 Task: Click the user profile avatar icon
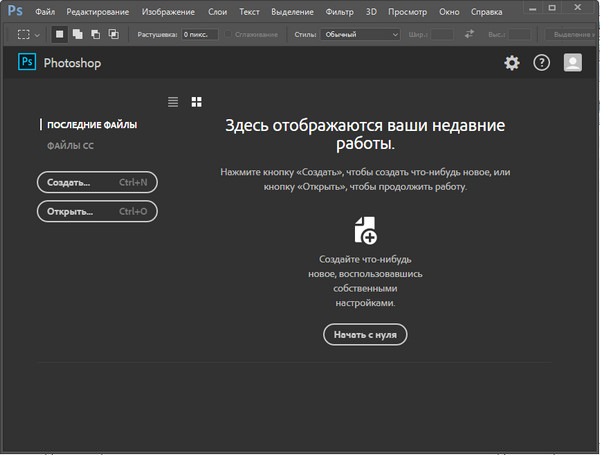coord(573,63)
